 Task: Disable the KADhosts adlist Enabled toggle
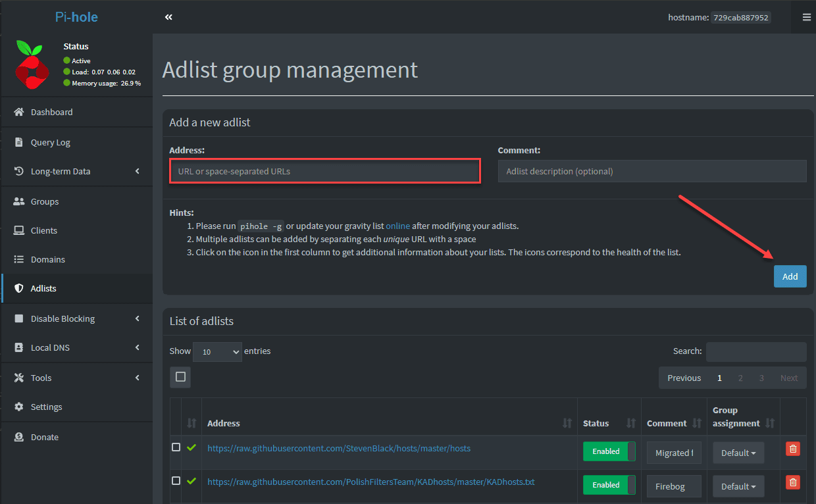coord(609,485)
